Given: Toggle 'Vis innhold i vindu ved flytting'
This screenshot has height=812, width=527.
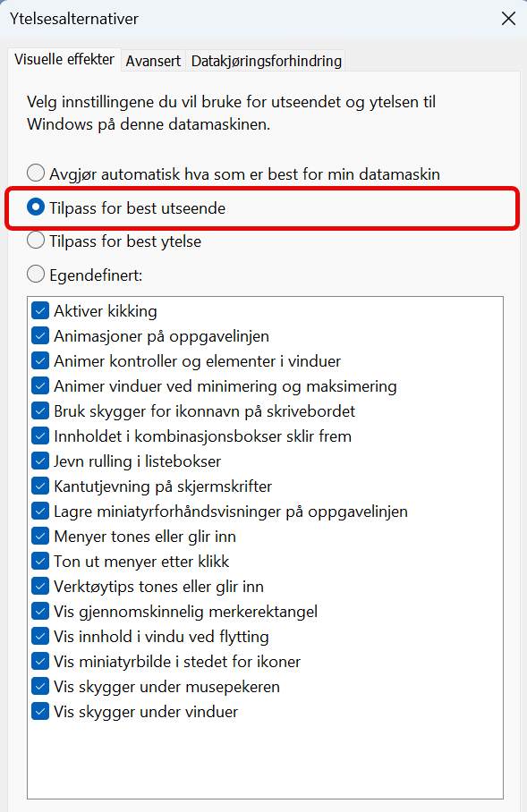Looking at the screenshot, I should coord(40,637).
